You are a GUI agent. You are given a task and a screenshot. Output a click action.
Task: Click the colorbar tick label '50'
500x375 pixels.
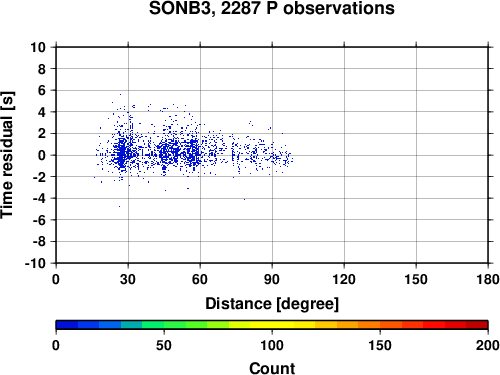(164, 345)
